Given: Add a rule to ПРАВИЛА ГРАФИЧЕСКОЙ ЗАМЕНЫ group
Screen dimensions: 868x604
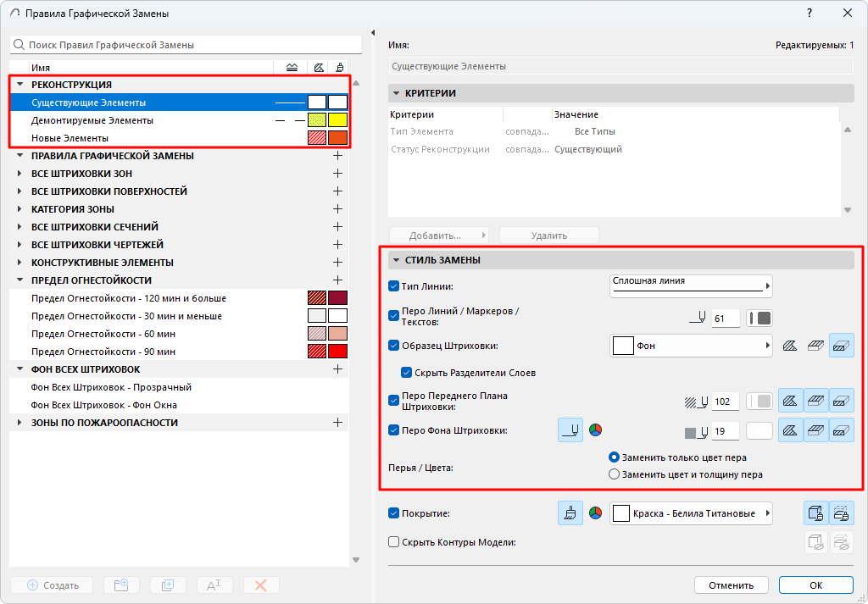Looking at the screenshot, I should point(337,156).
